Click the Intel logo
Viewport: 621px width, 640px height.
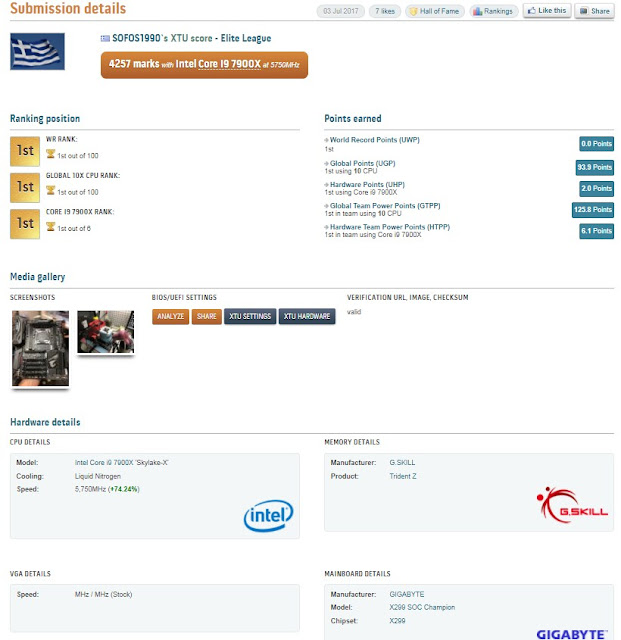[x=268, y=516]
